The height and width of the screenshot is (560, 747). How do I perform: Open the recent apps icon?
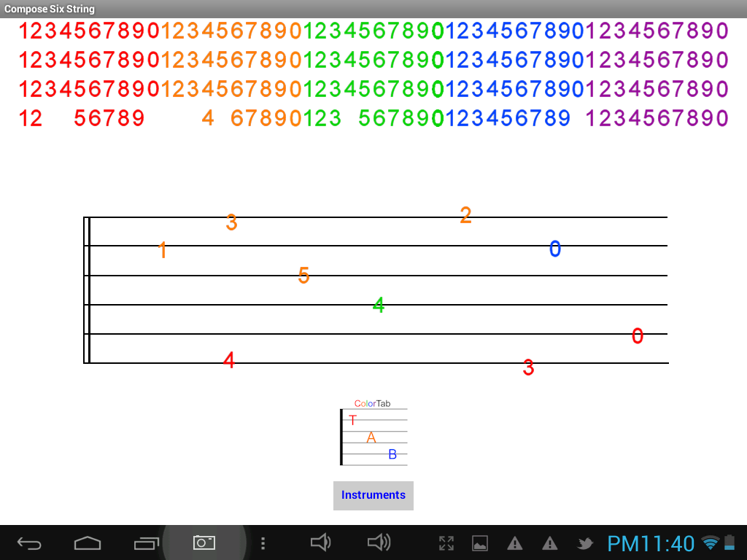point(146,543)
